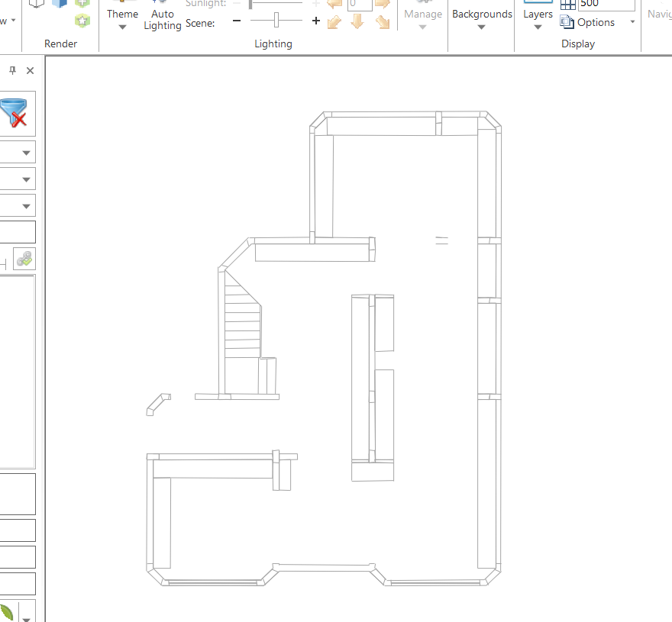
Task: Close the side panel with the X
Action: click(30, 71)
